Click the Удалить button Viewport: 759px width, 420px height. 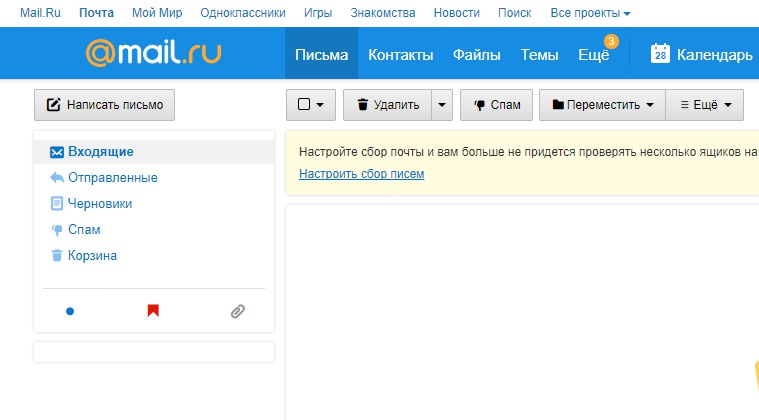coord(388,105)
